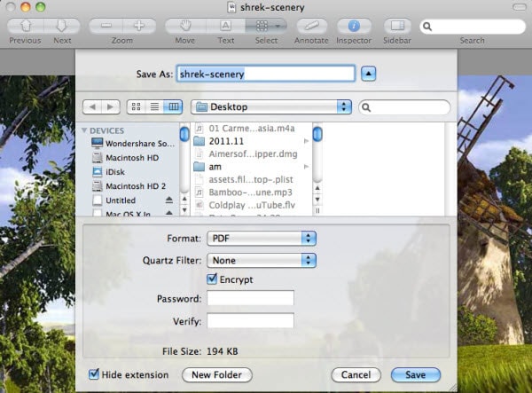Collapse the DEVICES section
532x393 pixels.
coord(84,130)
